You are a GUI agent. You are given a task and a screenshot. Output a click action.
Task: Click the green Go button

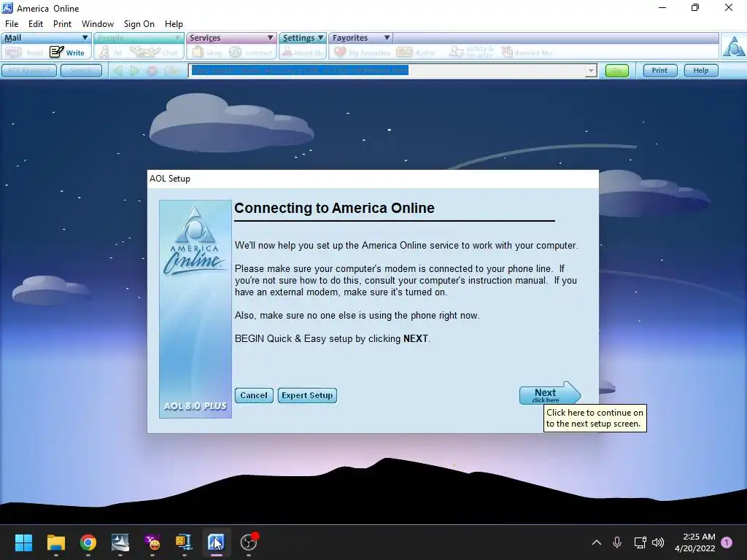tap(617, 71)
